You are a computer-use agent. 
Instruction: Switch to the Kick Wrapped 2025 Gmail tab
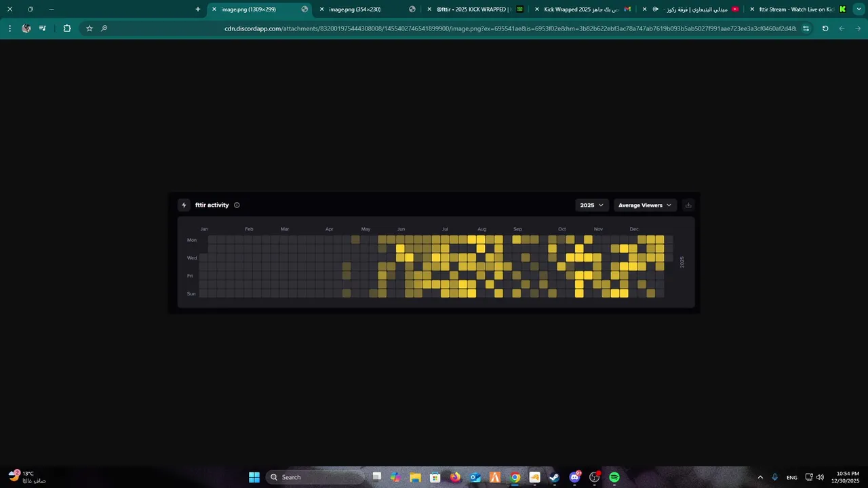point(583,9)
